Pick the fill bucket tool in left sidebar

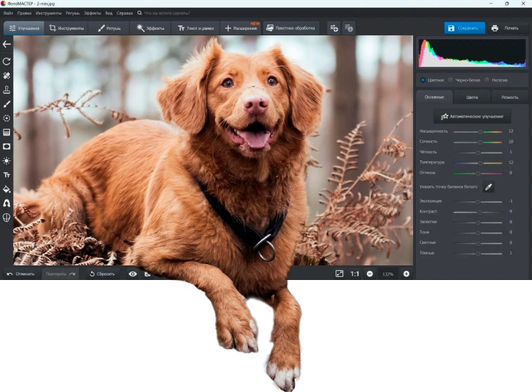[7, 189]
